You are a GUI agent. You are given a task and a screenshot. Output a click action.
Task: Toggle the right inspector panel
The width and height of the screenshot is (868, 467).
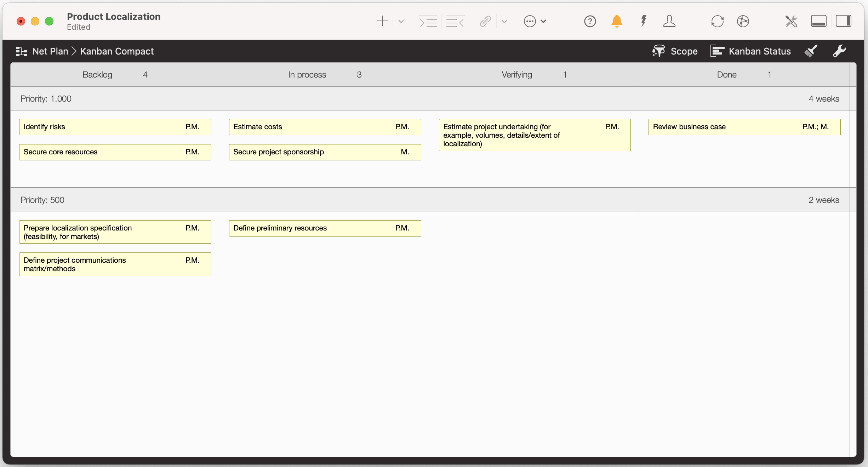(844, 21)
